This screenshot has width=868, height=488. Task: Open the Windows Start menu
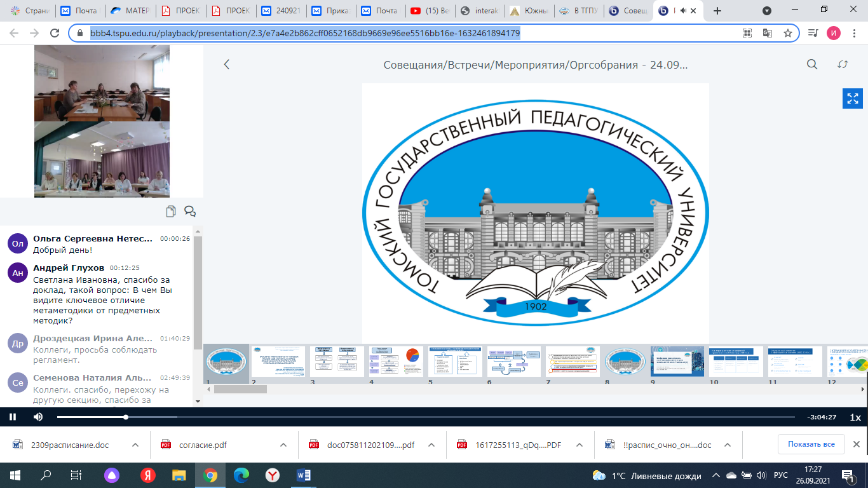click(15, 475)
